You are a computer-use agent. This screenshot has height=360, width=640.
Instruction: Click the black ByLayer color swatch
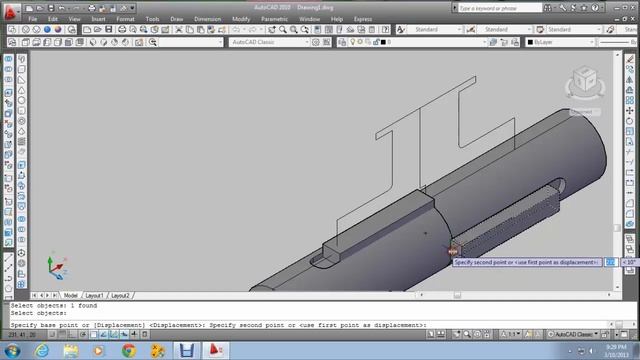click(x=531, y=42)
